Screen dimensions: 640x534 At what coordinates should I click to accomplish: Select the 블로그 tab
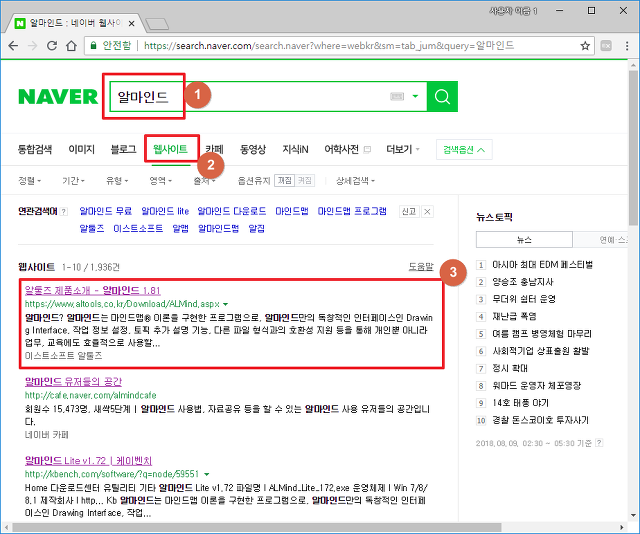(123, 149)
